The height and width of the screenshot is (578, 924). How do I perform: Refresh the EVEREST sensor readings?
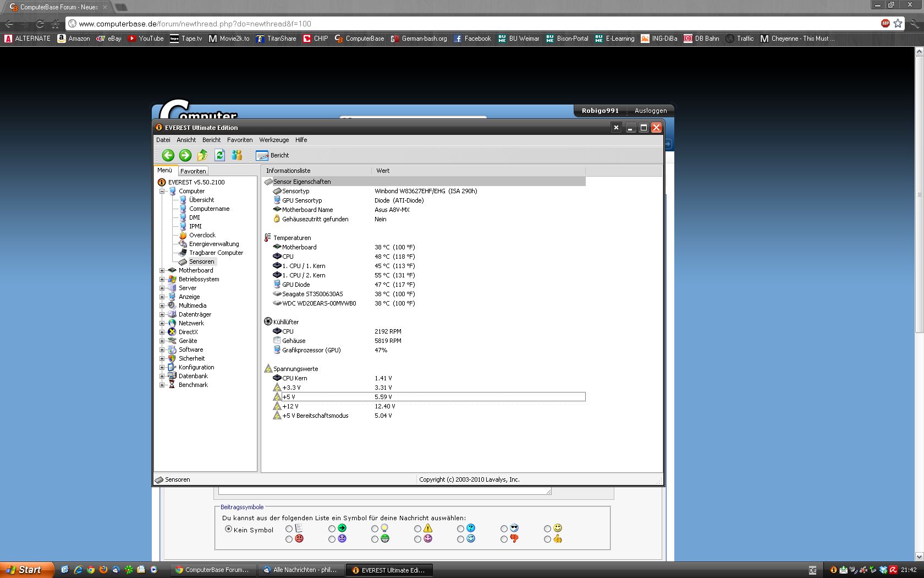219,155
